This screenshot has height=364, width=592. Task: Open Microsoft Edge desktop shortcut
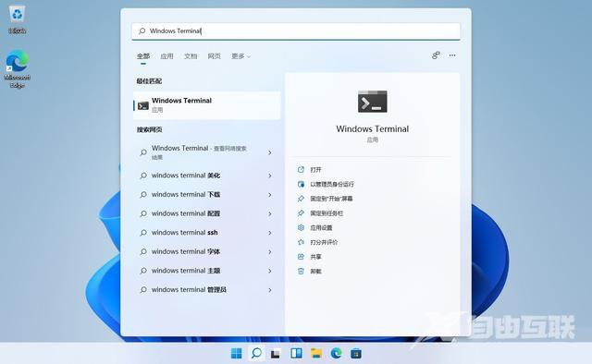click(x=17, y=69)
